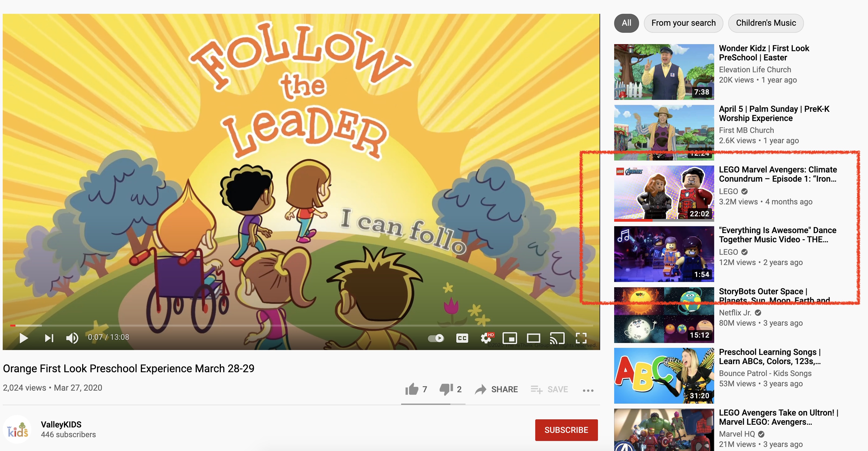The image size is (868, 451).
Task: Open the StoryBots Outer Space thumbnail
Action: pos(663,315)
